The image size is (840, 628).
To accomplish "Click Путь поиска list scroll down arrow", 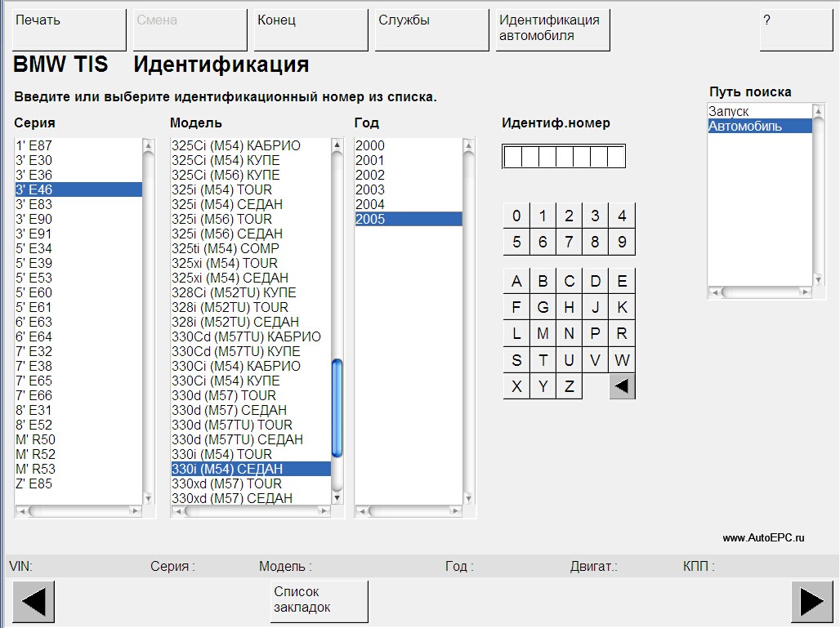I will coord(818,279).
